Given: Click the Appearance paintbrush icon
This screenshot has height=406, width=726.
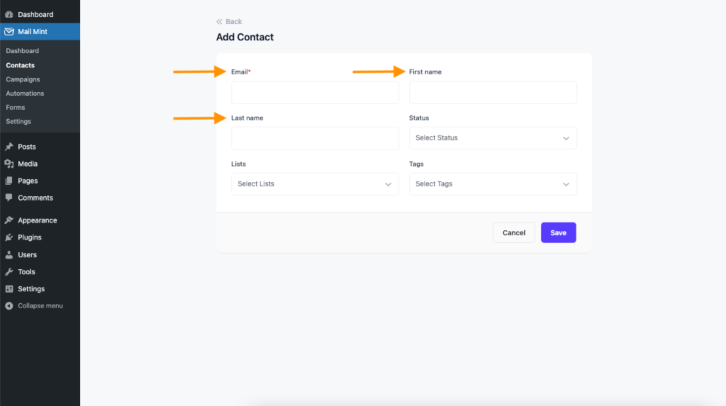Looking at the screenshot, I should click(x=9, y=220).
